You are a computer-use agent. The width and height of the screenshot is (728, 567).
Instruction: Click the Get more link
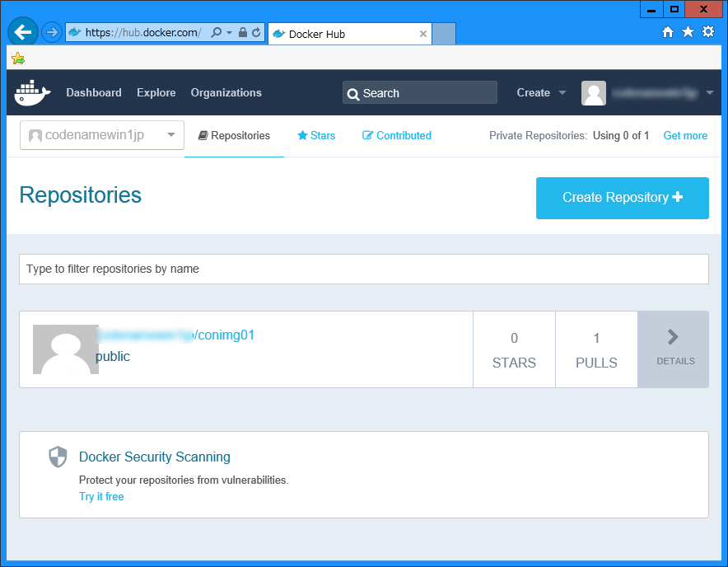point(685,135)
